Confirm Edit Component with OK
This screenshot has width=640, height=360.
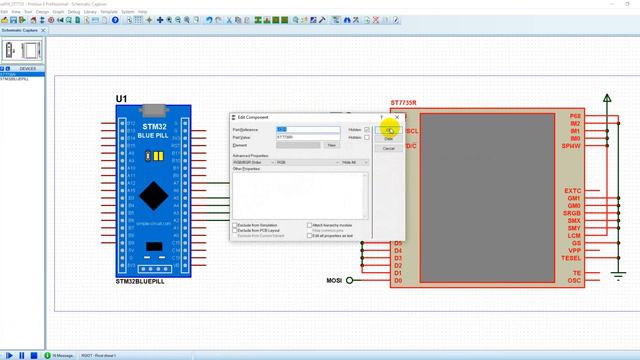coord(389,131)
